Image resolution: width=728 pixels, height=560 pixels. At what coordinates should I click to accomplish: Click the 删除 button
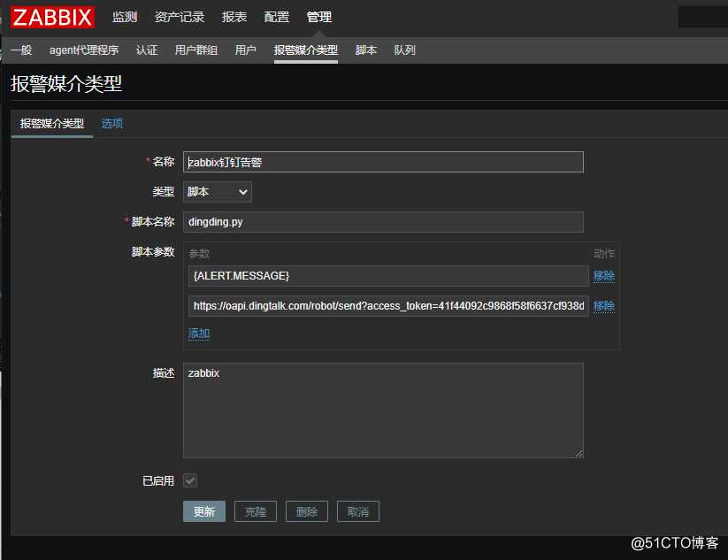[306, 511]
